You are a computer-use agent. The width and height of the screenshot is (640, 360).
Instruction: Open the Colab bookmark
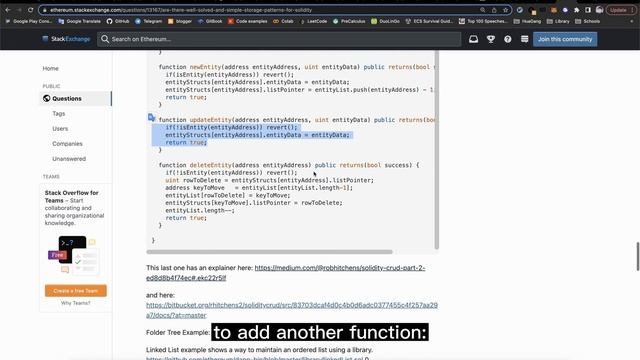point(283,21)
